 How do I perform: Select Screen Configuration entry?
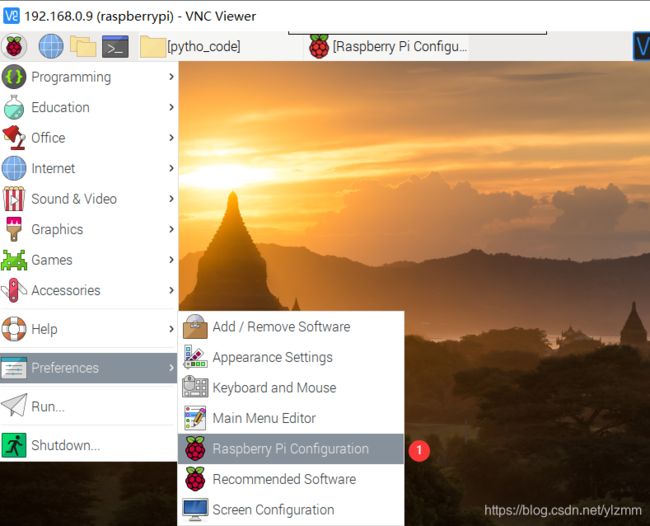pos(291,510)
